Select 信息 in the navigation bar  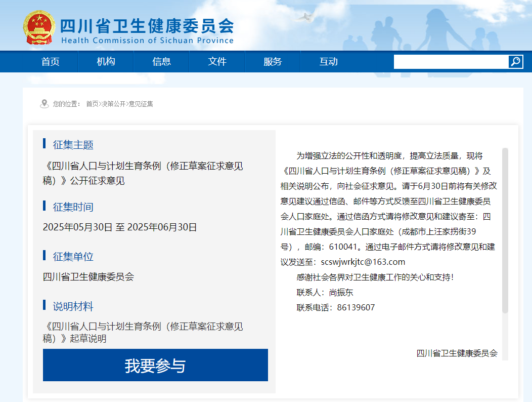(x=162, y=62)
